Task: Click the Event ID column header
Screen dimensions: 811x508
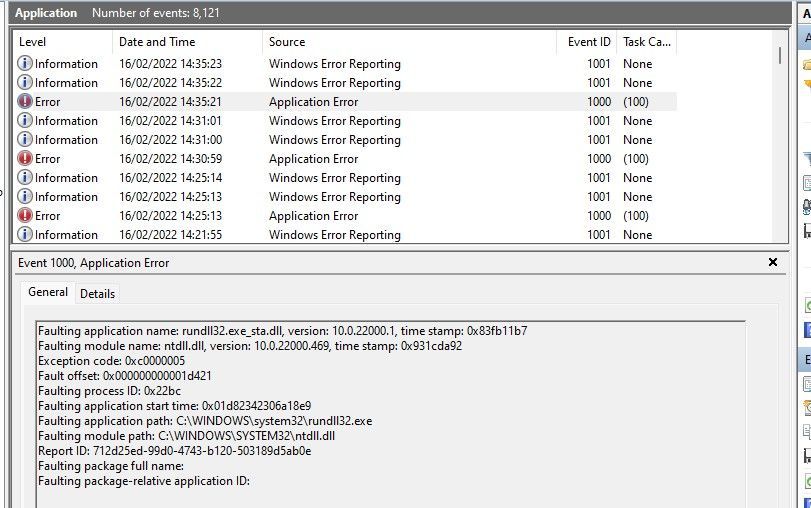Action: coord(586,42)
